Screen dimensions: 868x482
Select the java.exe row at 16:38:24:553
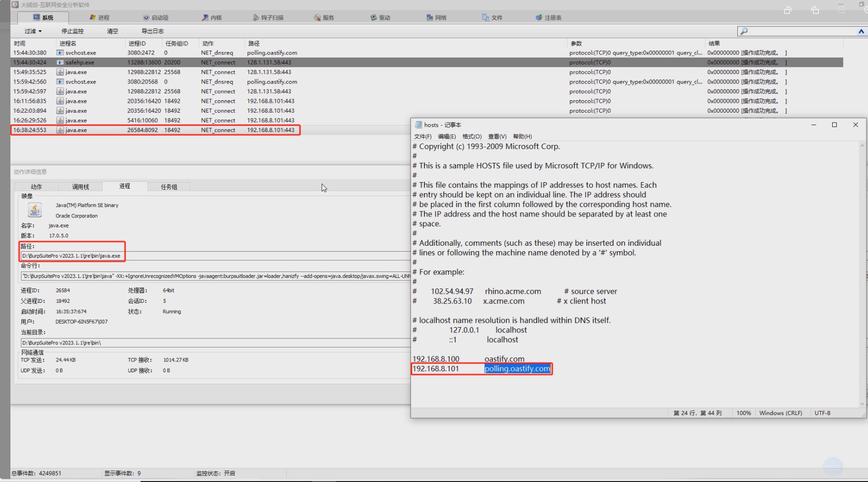click(x=156, y=130)
